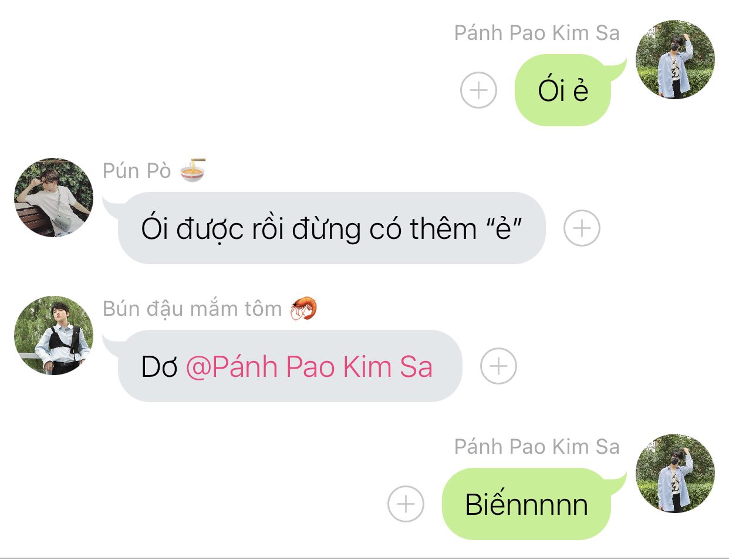Add reaction to "Ói được rồi" message
The width and height of the screenshot is (729, 560).
tap(582, 228)
